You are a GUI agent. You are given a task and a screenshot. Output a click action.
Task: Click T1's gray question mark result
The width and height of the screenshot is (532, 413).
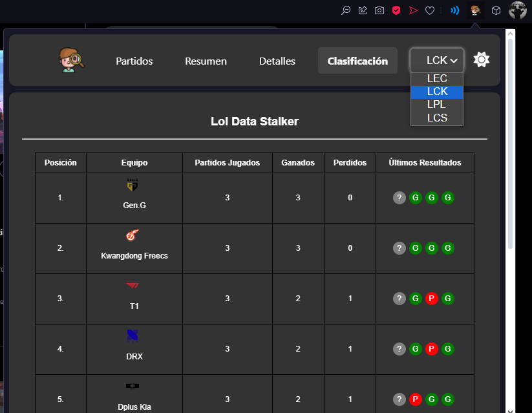click(399, 299)
